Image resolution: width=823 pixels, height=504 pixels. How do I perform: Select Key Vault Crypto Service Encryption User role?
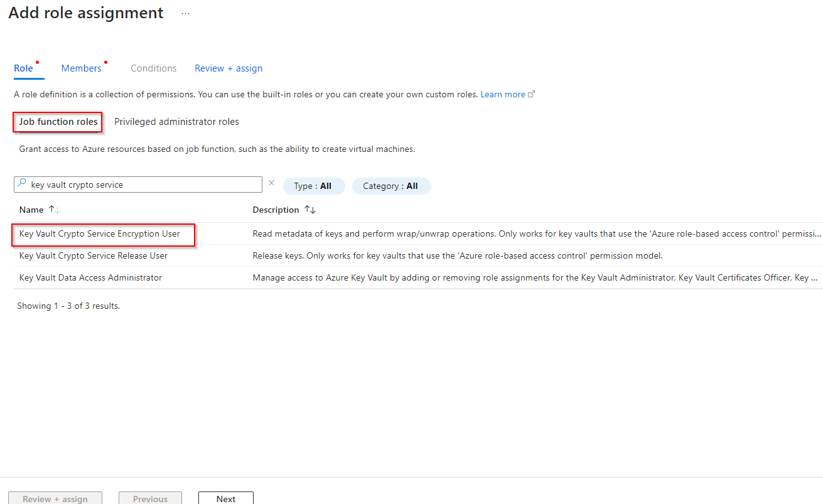(x=100, y=234)
